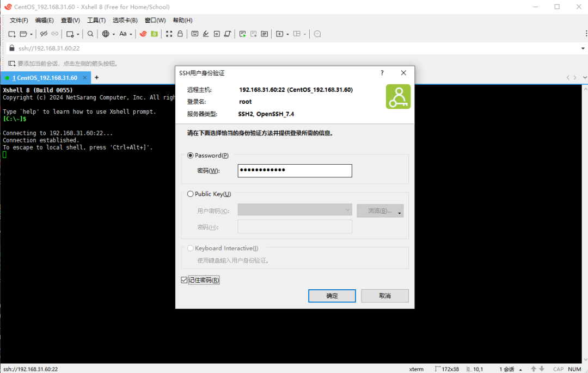588x373 pixels.
Task: Open the tab list dropdown chevron
Action: (x=585, y=78)
